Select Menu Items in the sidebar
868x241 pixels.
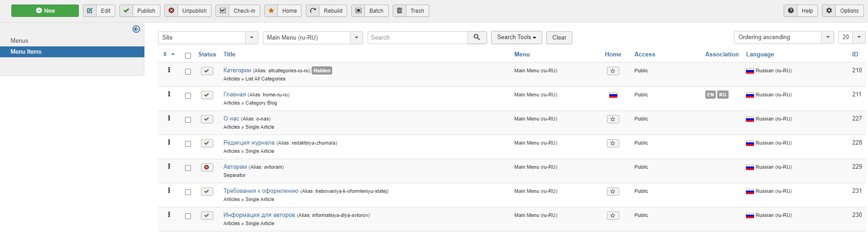(x=26, y=52)
